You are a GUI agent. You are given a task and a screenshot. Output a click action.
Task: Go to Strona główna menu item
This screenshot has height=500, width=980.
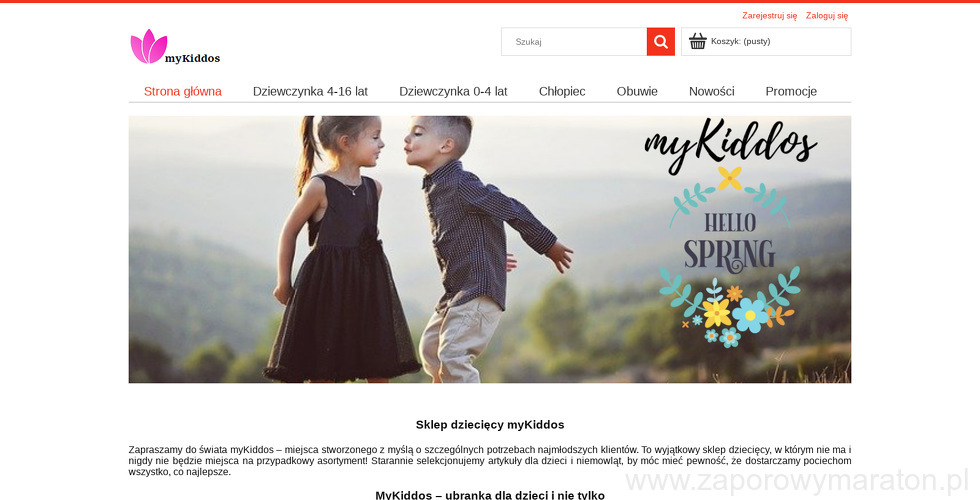click(x=182, y=91)
